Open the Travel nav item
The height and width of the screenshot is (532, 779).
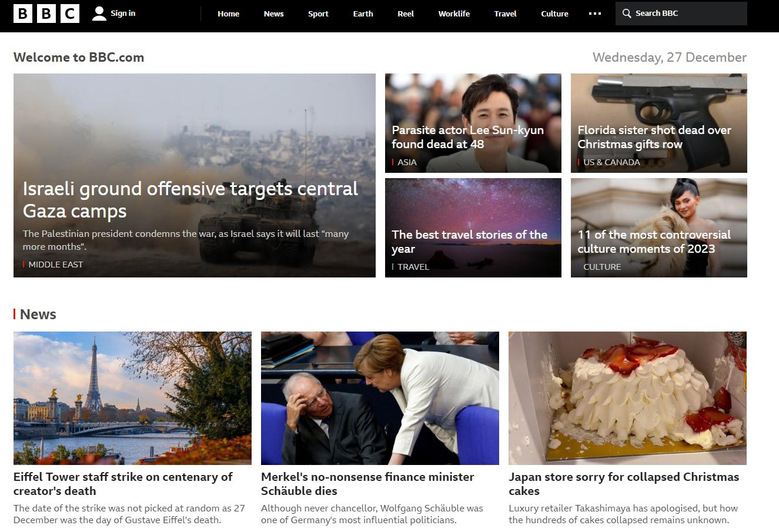[505, 14]
